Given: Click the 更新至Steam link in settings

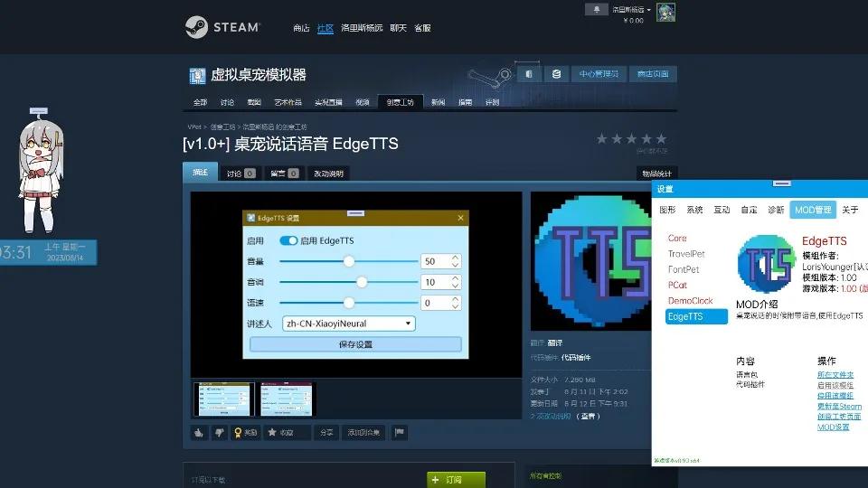Looking at the screenshot, I should click(839, 406).
